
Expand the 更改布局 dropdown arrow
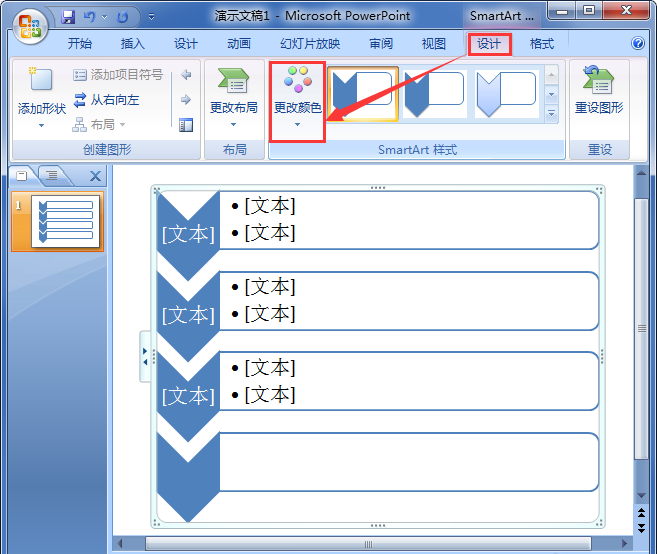234,124
